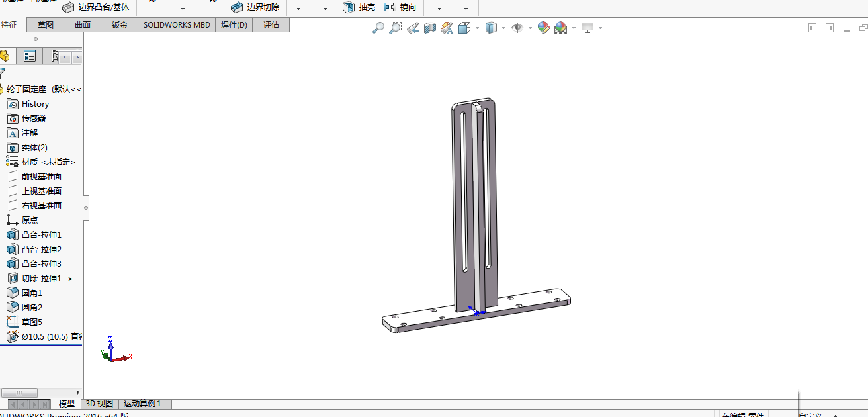868x417 pixels.
Task: Click the Boundary Cut (边界切除) tool
Action: click(255, 7)
